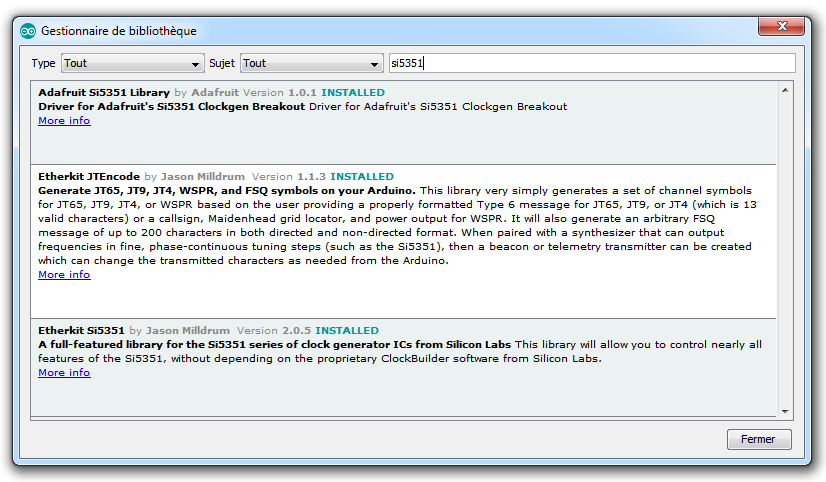Open the Sujet dropdown showing Tout
Viewport: 826px width, 482px height.
point(311,63)
